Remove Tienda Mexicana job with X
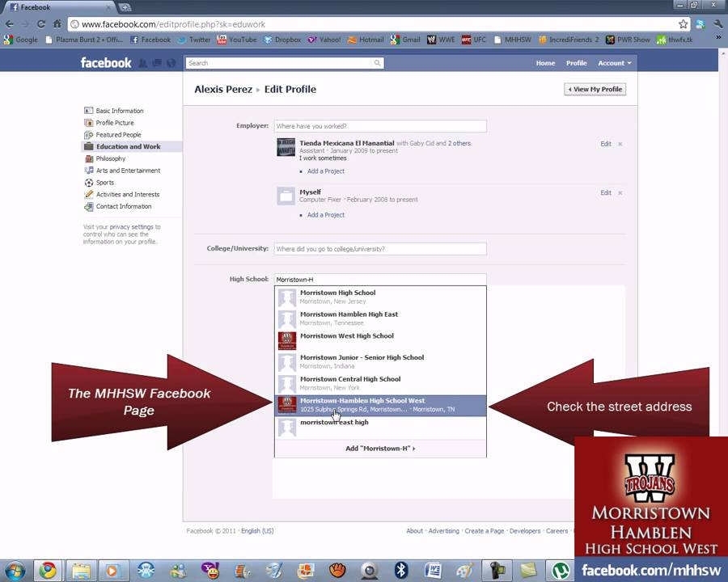Image resolution: width=728 pixels, height=582 pixels. click(x=620, y=144)
